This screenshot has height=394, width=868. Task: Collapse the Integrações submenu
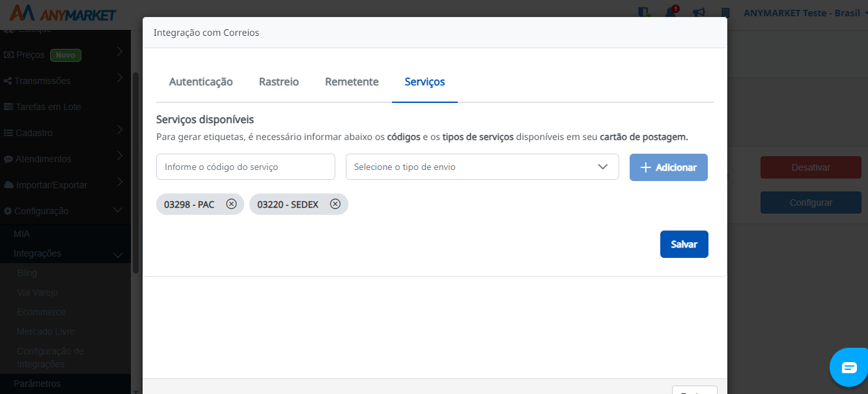[65, 253]
